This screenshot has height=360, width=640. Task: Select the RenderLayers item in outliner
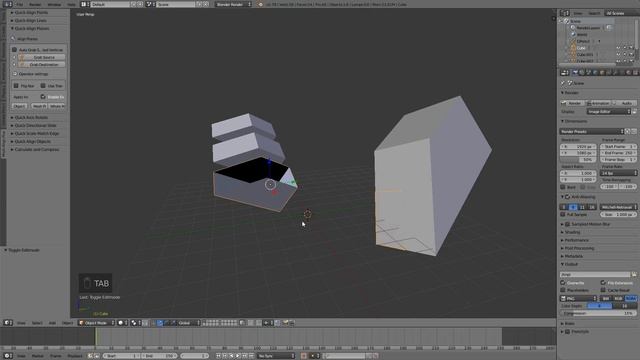coord(588,28)
